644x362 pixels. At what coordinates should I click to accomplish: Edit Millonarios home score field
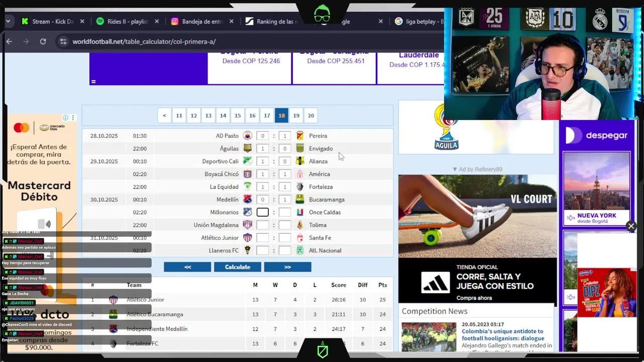(262, 212)
